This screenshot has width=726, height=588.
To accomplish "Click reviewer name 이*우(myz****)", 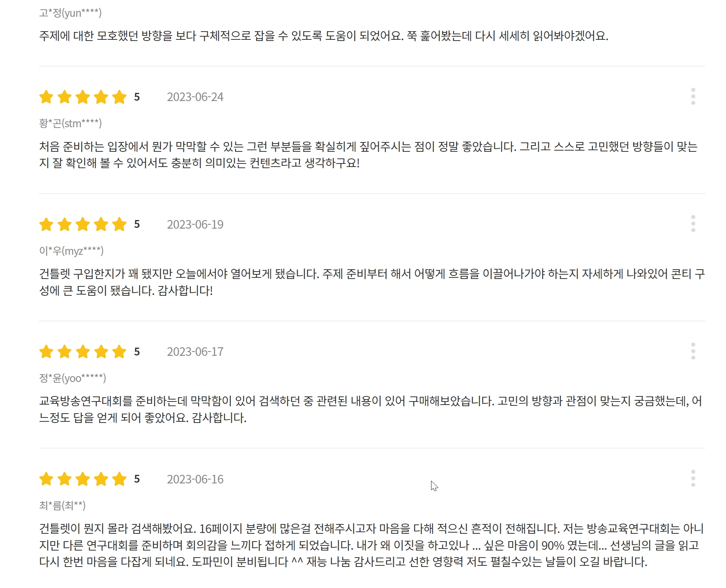I will [x=71, y=250].
